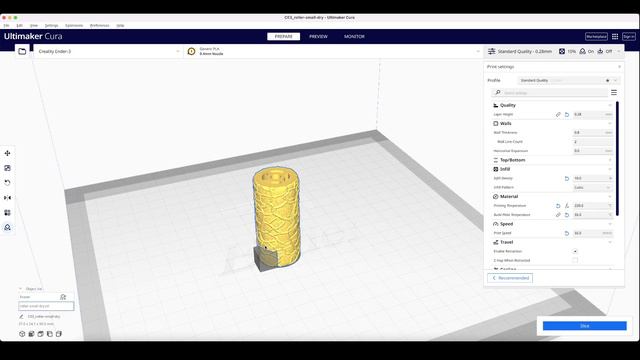Select the Move tool
The width and height of the screenshot is (640, 360).
7,153
